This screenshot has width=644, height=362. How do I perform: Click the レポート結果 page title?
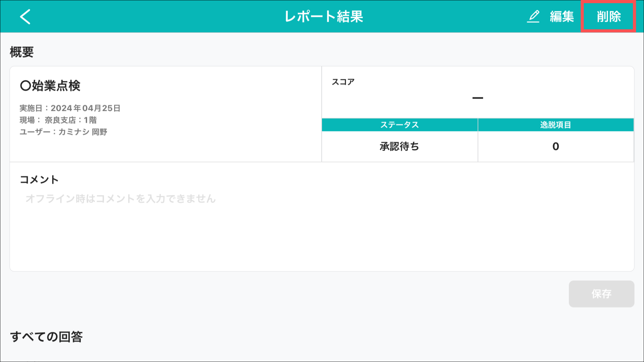pyautogui.click(x=324, y=16)
